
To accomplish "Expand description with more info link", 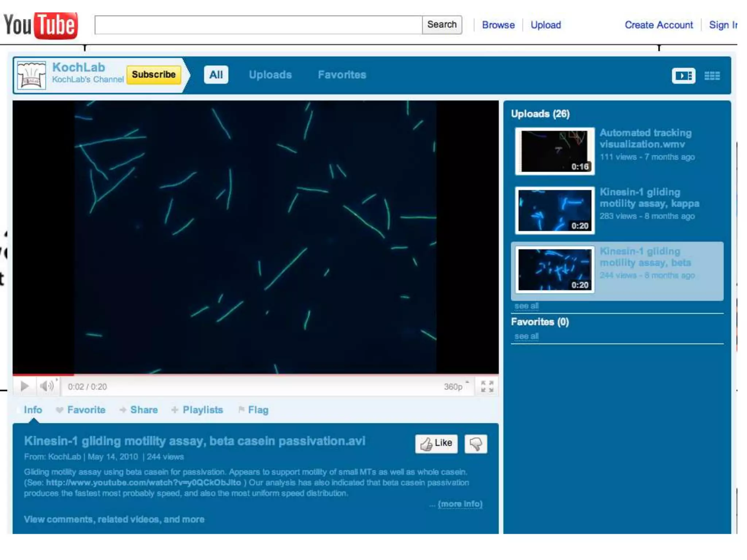I will coord(460,504).
